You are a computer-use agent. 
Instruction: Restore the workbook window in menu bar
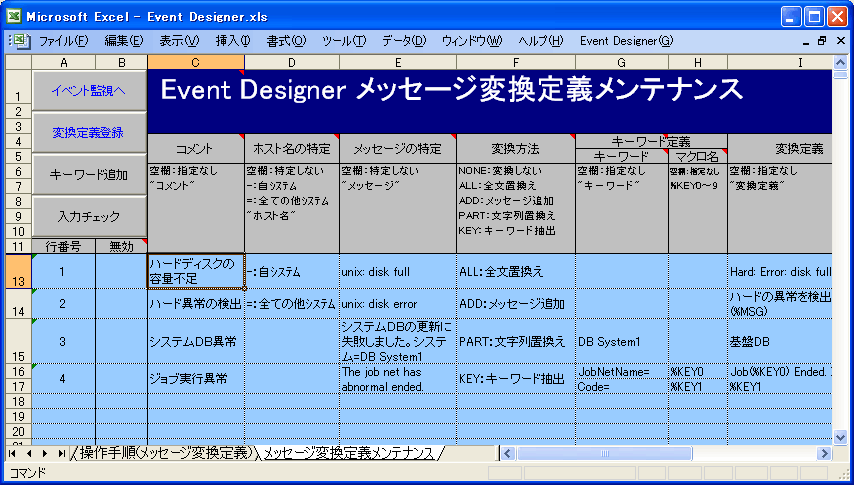(x=822, y=41)
